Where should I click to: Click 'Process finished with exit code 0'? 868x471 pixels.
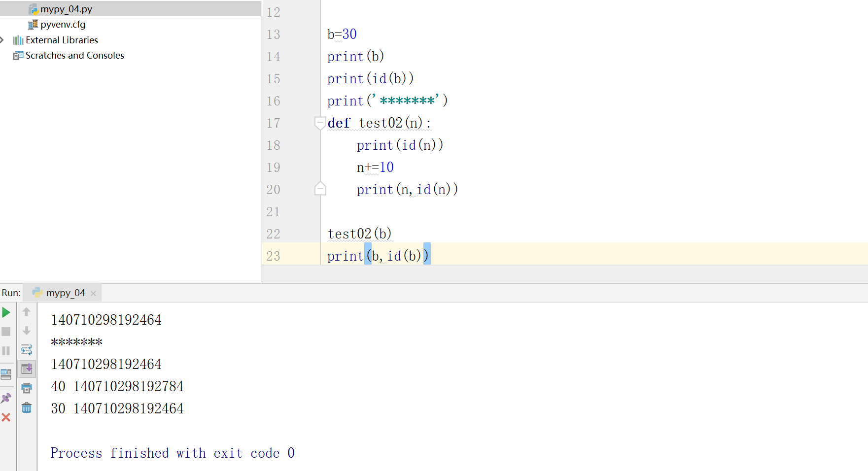pos(173,453)
